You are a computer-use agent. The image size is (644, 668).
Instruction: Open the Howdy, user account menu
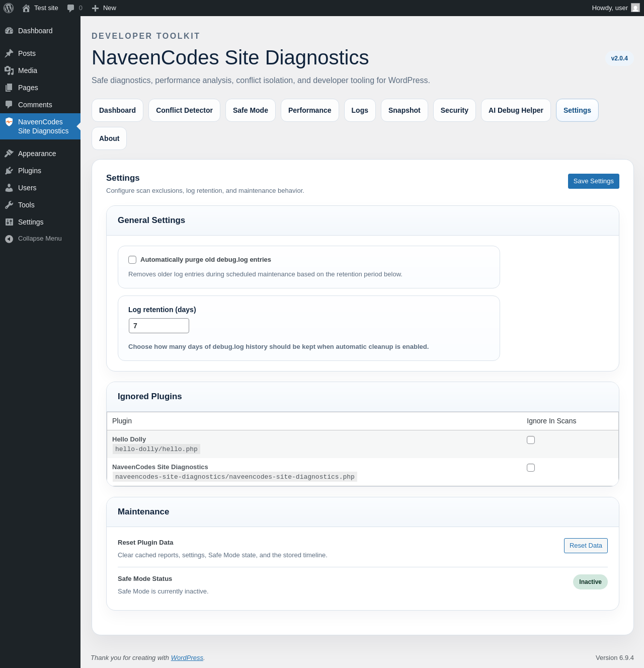[609, 8]
